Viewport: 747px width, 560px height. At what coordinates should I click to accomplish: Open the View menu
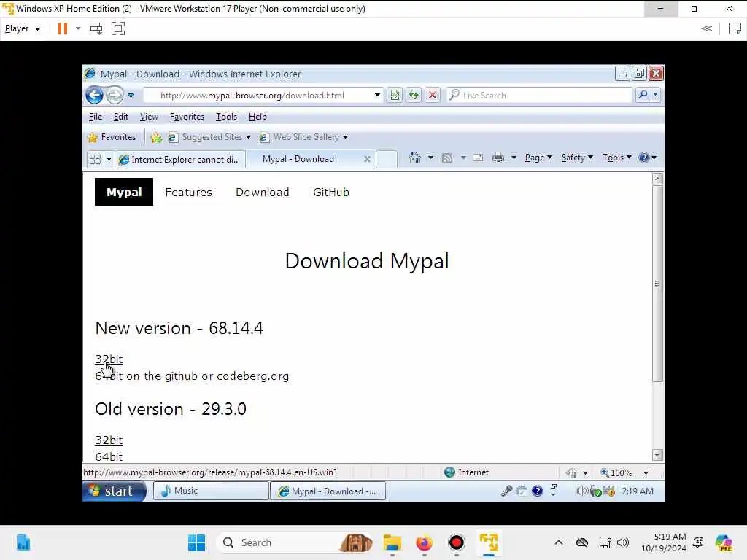(149, 117)
